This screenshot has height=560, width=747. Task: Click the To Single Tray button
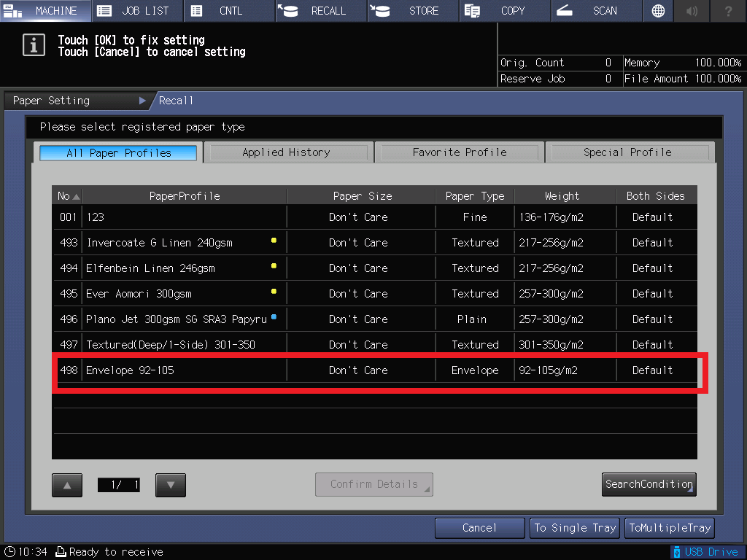pyautogui.click(x=575, y=528)
